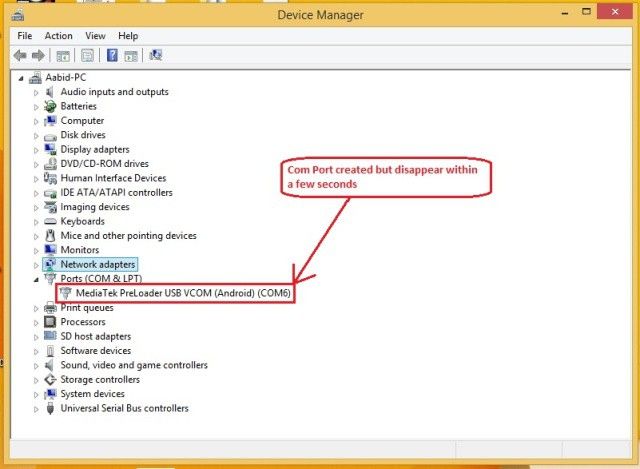Click the Processors chip icon

pos(50,322)
